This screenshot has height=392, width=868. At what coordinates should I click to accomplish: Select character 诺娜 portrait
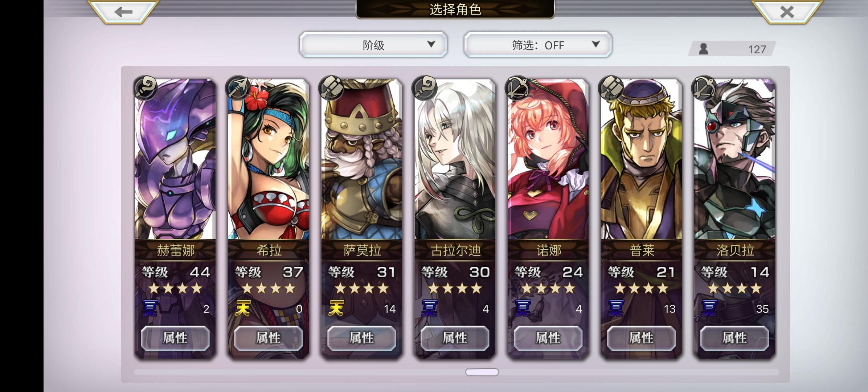pos(548,160)
